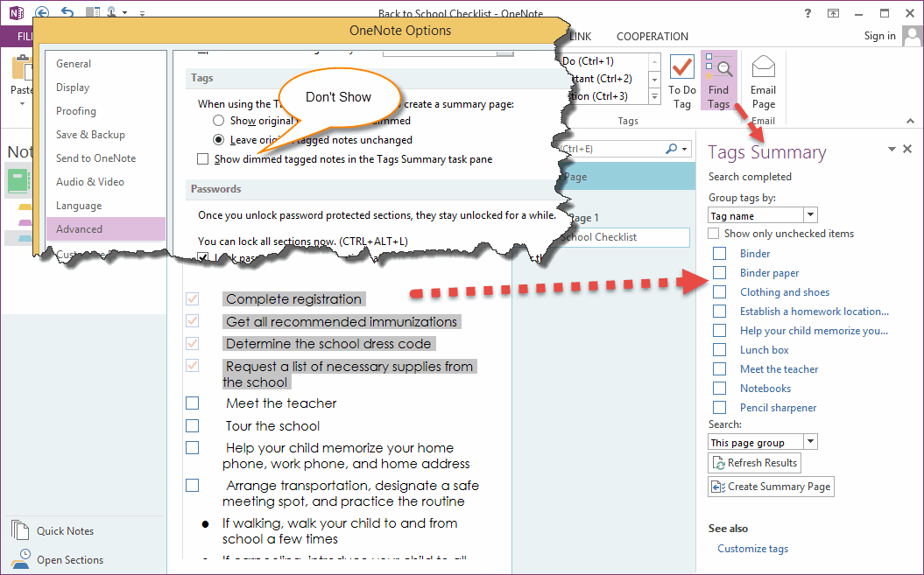The image size is (924, 575).
Task: Go to the Notebooks tag link
Action: (x=765, y=389)
